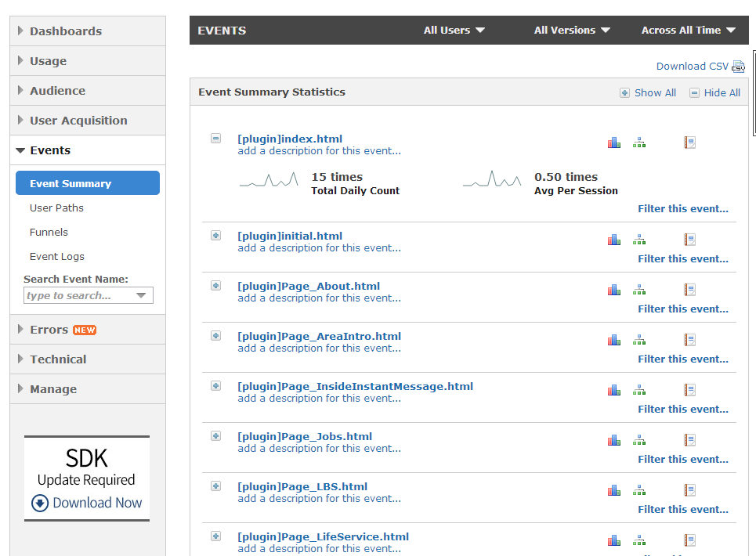Click hierarchy icon for [plugin]Page_LBS.html

(639, 490)
